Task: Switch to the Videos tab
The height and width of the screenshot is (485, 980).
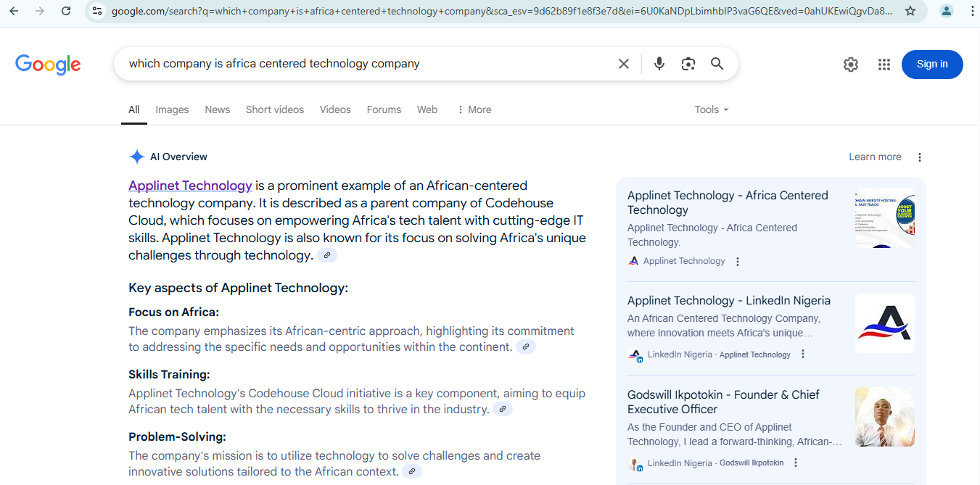Action: (x=335, y=109)
